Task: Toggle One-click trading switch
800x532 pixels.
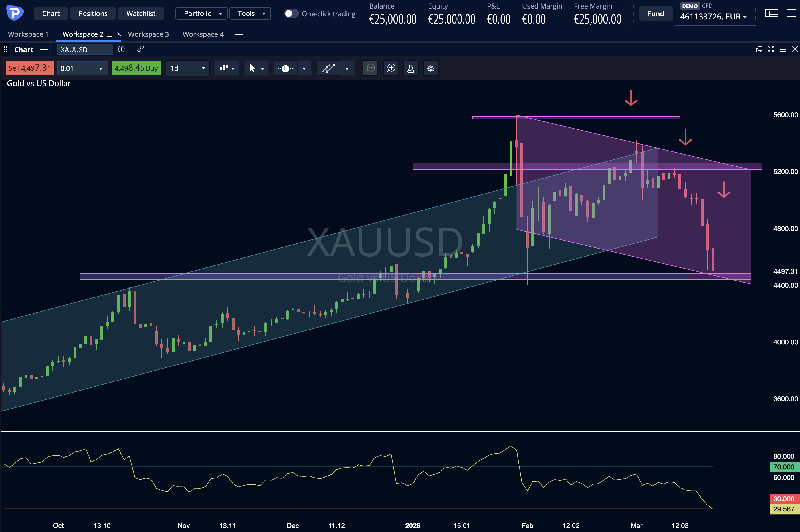Action: pos(291,14)
